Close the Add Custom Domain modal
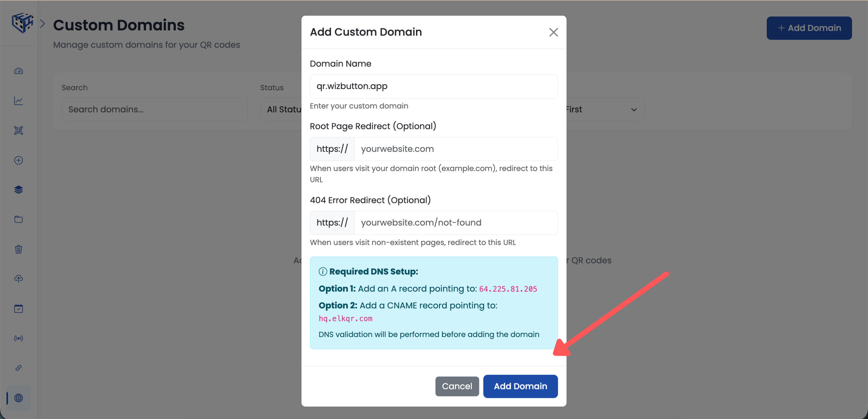The width and height of the screenshot is (868, 419). [553, 32]
